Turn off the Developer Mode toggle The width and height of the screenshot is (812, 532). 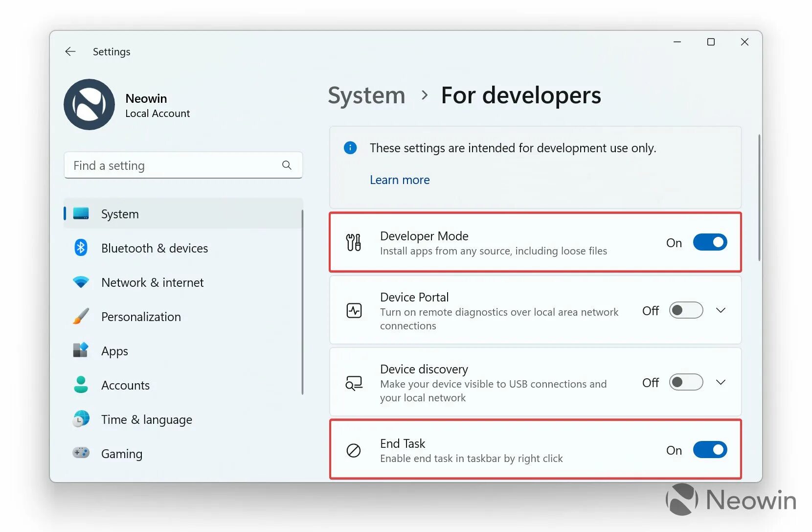(x=710, y=242)
